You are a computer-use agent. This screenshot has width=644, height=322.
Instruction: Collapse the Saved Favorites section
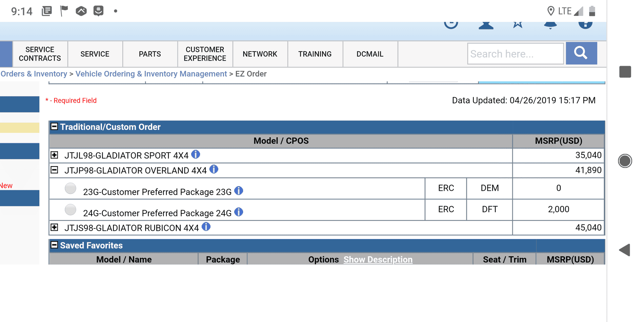pyautogui.click(x=54, y=245)
